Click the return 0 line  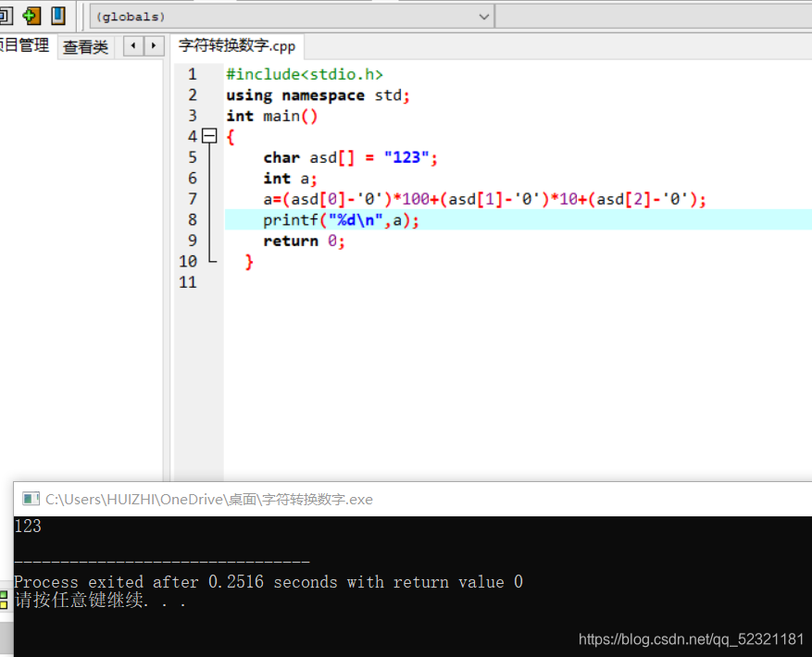click(x=304, y=241)
